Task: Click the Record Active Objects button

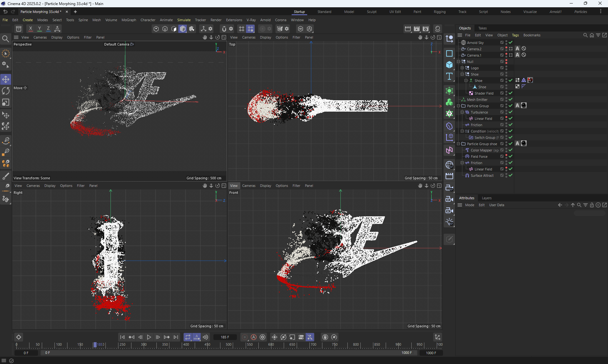Action: (x=245, y=337)
